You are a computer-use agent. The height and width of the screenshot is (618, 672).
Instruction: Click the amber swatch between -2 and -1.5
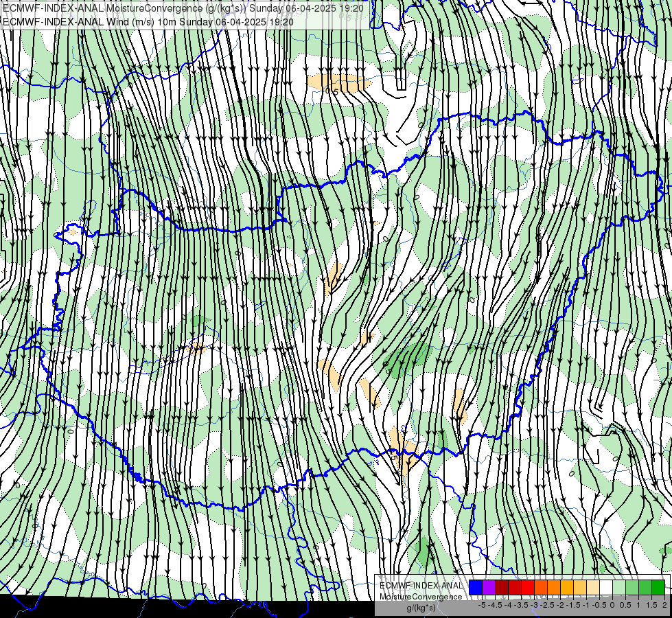pos(567,587)
